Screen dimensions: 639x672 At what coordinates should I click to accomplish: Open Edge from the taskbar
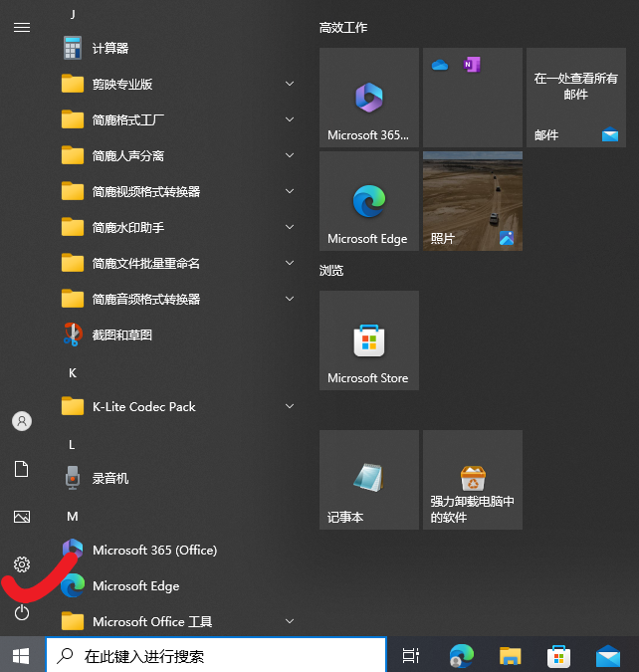coord(462,656)
